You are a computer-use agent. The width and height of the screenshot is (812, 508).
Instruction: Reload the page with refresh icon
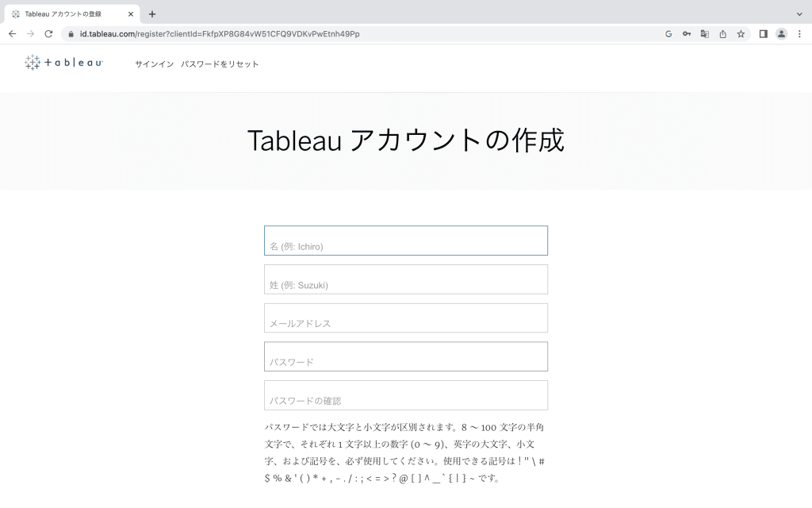pyautogui.click(x=48, y=33)
